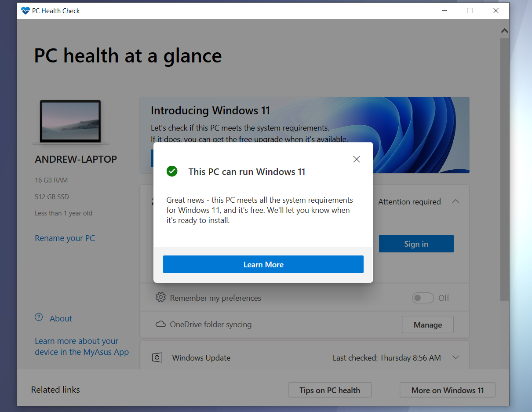This screenshot has width=532, height=412.
Task: Collapse the Attention required section
Action: point(456,201)
